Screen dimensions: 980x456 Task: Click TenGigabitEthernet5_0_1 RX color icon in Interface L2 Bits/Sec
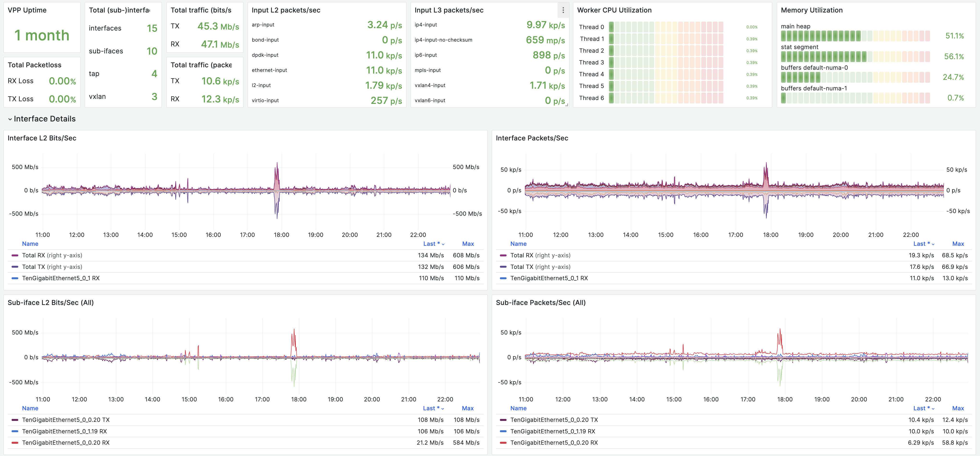click(x=15, y=278)
